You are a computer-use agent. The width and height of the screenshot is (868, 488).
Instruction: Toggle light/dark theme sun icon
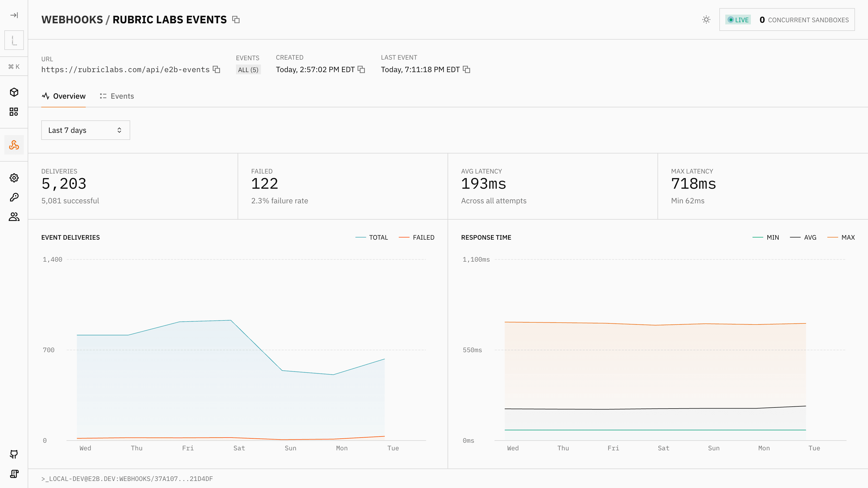click(x=706, y=20)
